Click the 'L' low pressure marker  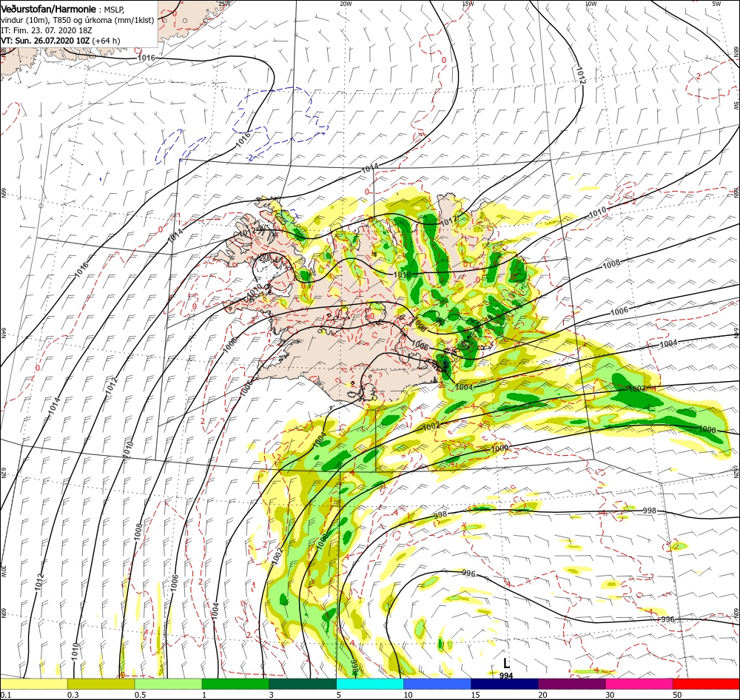point(506,663)
